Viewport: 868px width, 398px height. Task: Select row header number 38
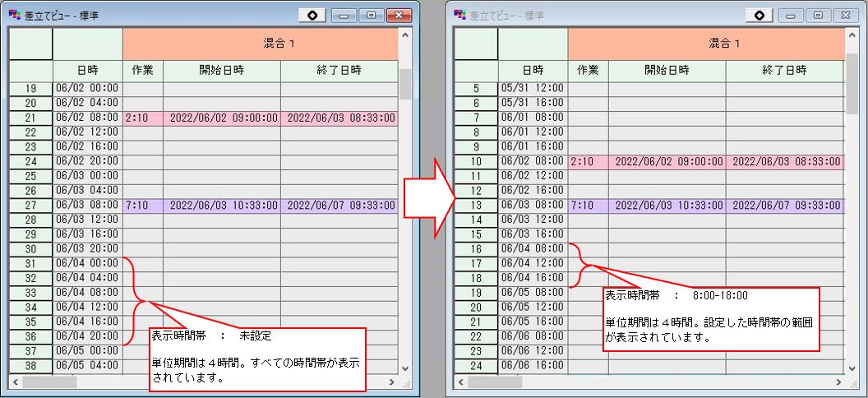[31, 365]
